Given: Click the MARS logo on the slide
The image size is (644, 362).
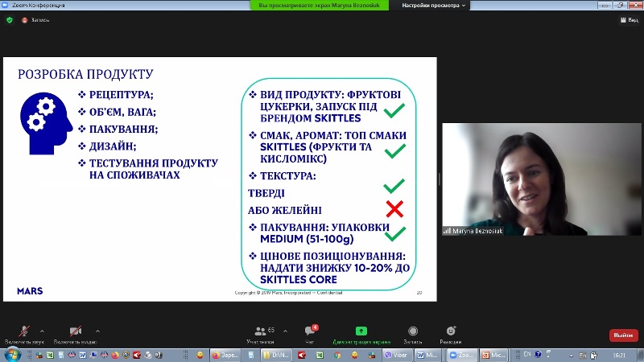Looking at the screenshot, I should tap(30, 291).
